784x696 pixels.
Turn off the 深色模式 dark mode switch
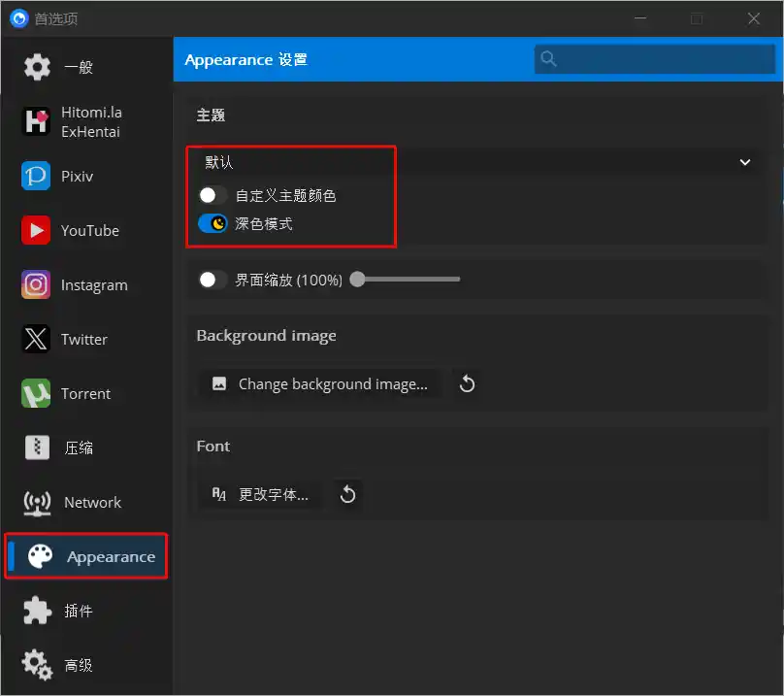(x=212, y=223)
